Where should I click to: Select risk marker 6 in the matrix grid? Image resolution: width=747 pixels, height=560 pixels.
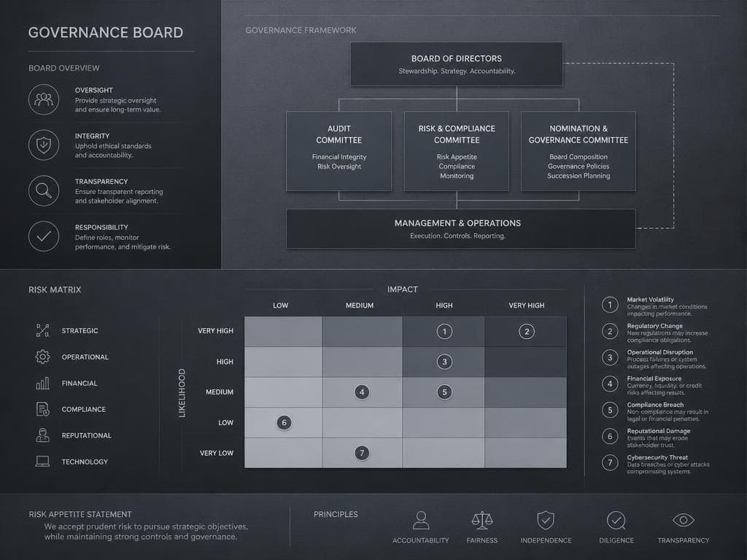coord(284,422)
